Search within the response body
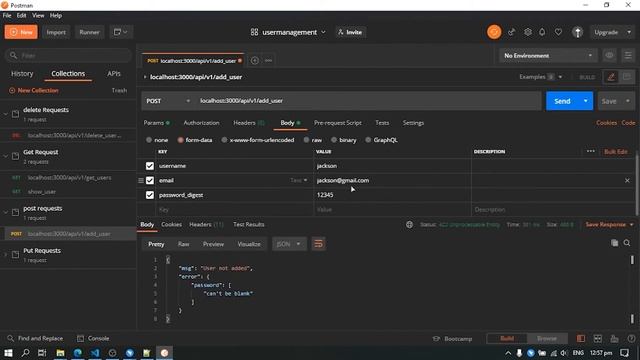 coord(627,243)
